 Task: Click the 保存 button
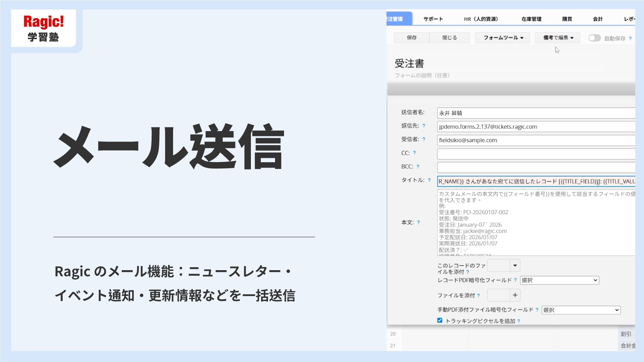pyautogui.click(x=411, y=38)
